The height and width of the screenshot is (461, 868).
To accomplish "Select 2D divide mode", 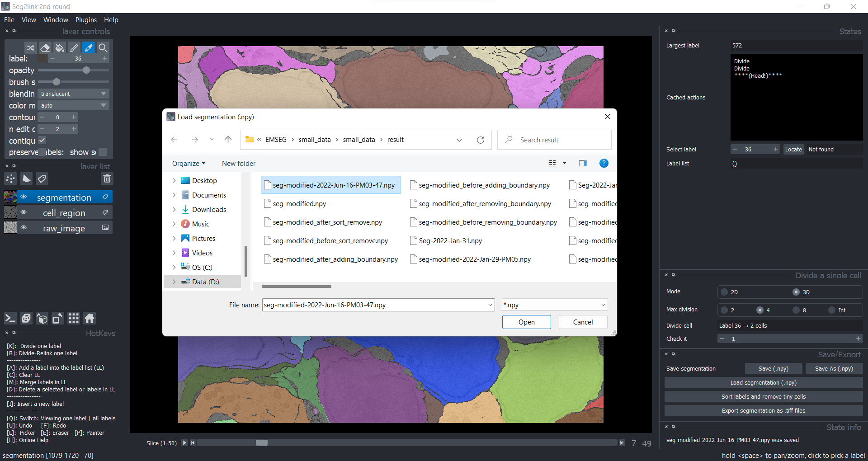I will point(724,292).
